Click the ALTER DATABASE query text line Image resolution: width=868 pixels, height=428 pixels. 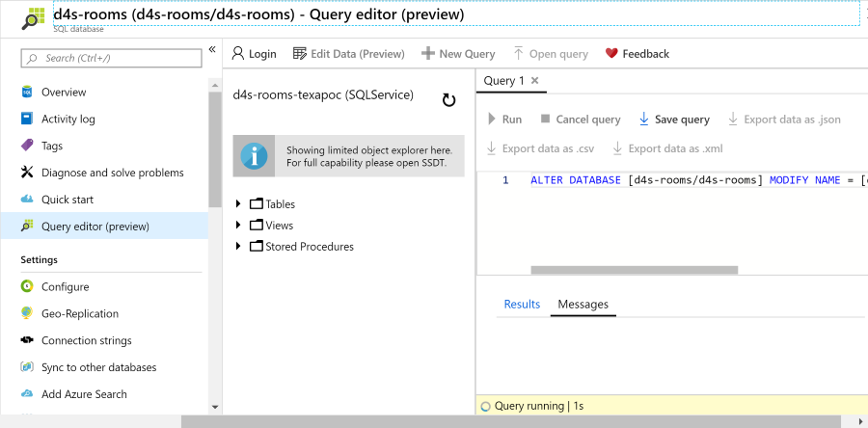coord(698,180)
